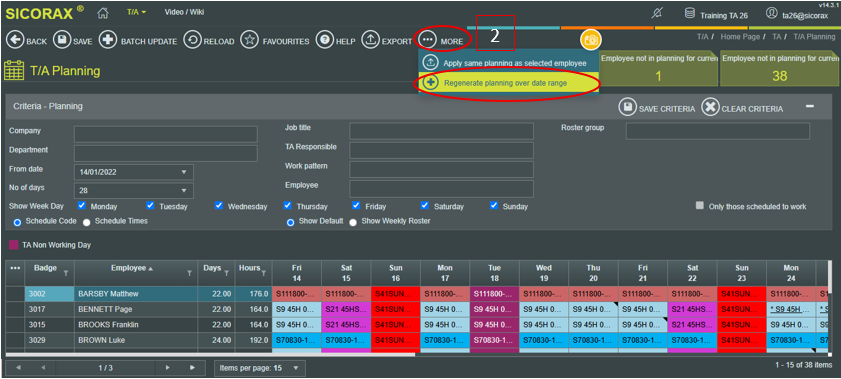Click the Back arrow icon
Viewport: 841px width, 379px height.
point(15,40)
